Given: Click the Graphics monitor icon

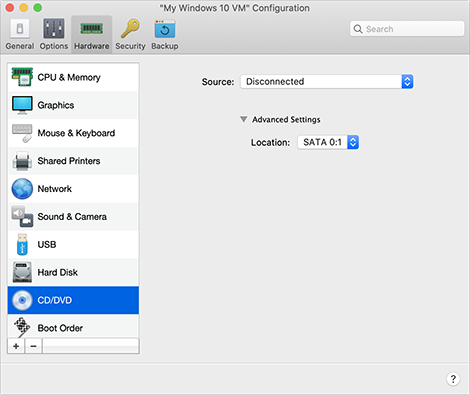Looking at the screenshot, I should click(22, 105).
